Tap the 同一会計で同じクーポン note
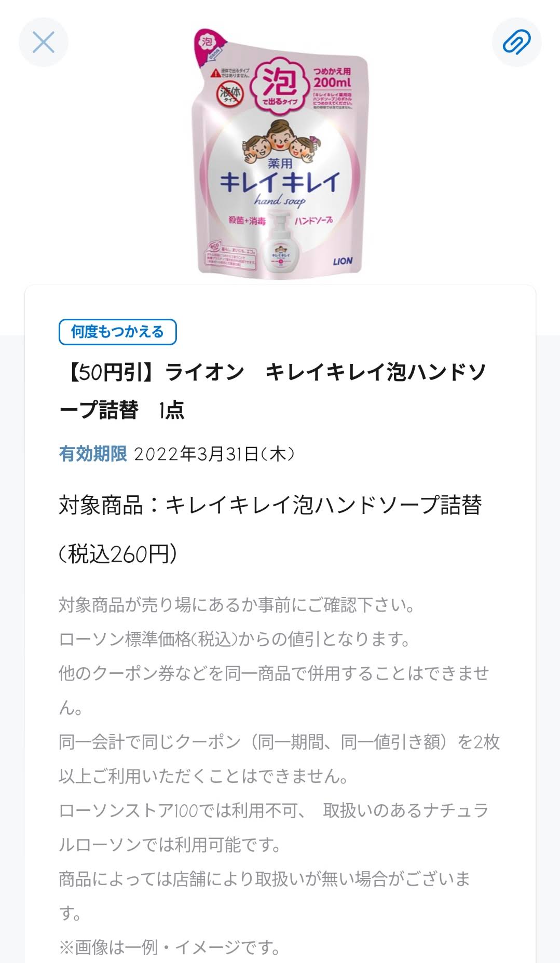 [x=279, y=759]
